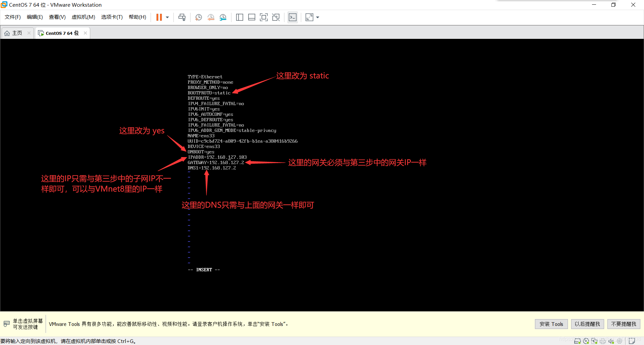Click the CD/DVD drive status icon

tap(586, 341)
